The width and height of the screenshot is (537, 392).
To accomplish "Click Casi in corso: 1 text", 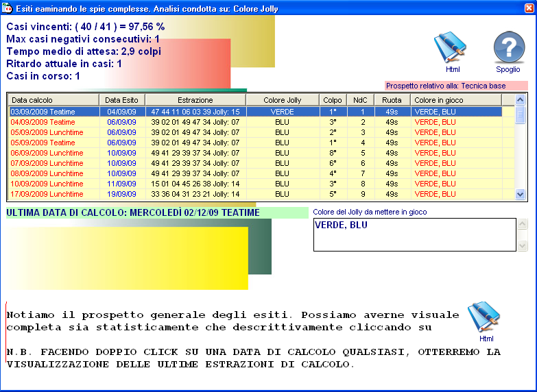I will [x=43, y=76].
